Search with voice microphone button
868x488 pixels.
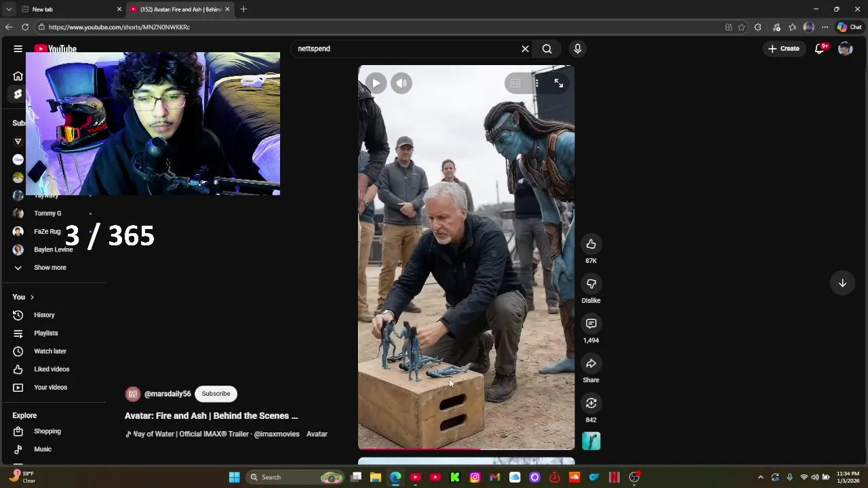tap(577, 49)
